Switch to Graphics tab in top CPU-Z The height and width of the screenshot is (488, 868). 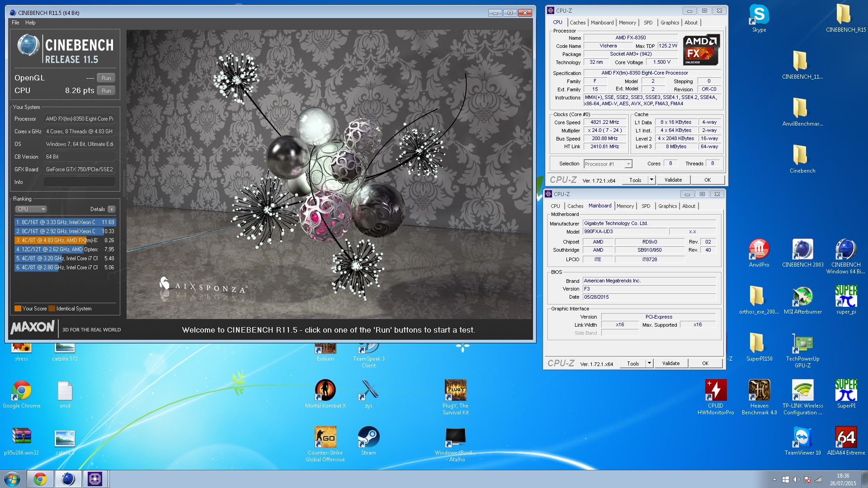pyautogui.click(x=670, y=23)
